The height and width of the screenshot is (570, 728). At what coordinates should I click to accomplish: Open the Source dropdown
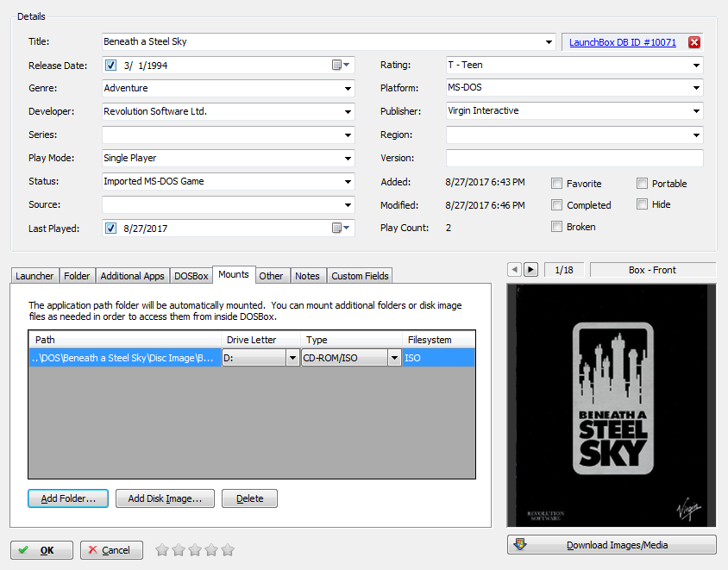pos(348,204)
